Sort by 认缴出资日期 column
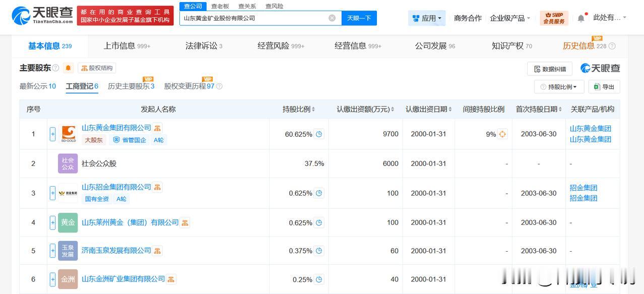This screenshot has height=294, width=644. coord(450,109)
